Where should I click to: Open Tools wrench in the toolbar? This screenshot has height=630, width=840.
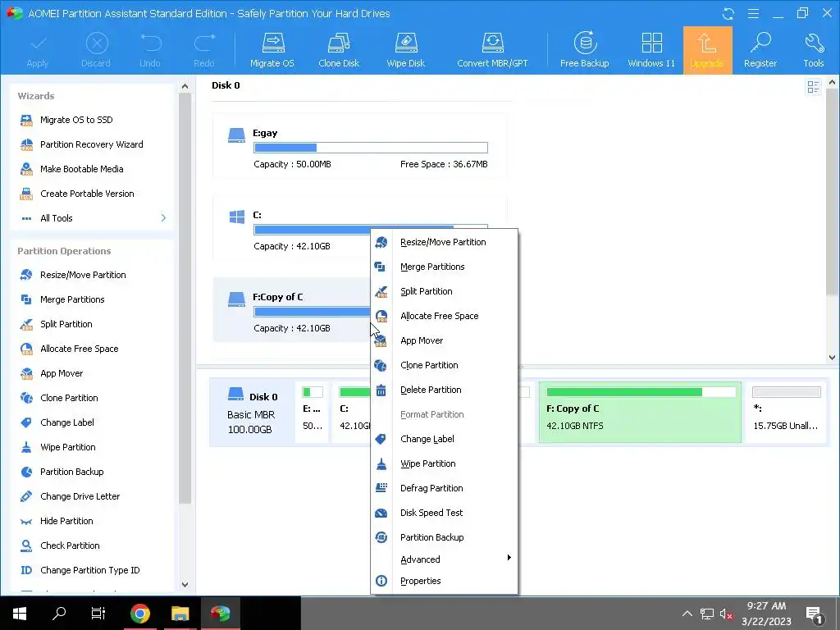click(x=813, y=50)
